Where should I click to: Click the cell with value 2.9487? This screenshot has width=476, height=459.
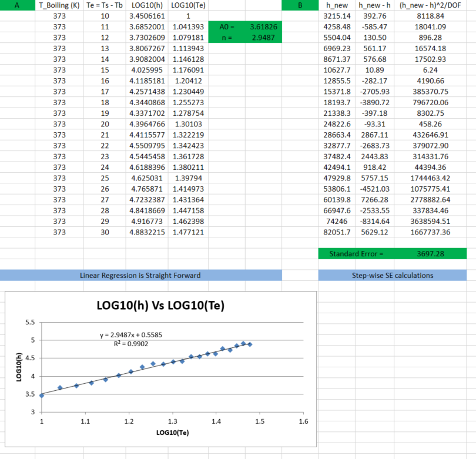[x=263, y=38]
